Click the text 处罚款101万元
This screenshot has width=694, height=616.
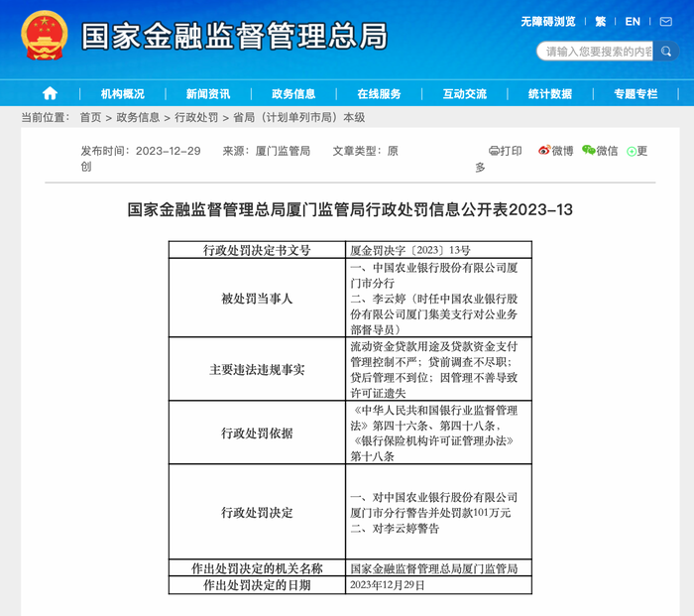pyautogui.click(x=470, y=513)
